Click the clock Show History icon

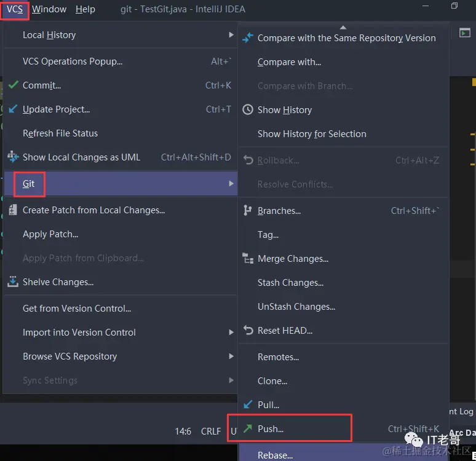point(248,109)
